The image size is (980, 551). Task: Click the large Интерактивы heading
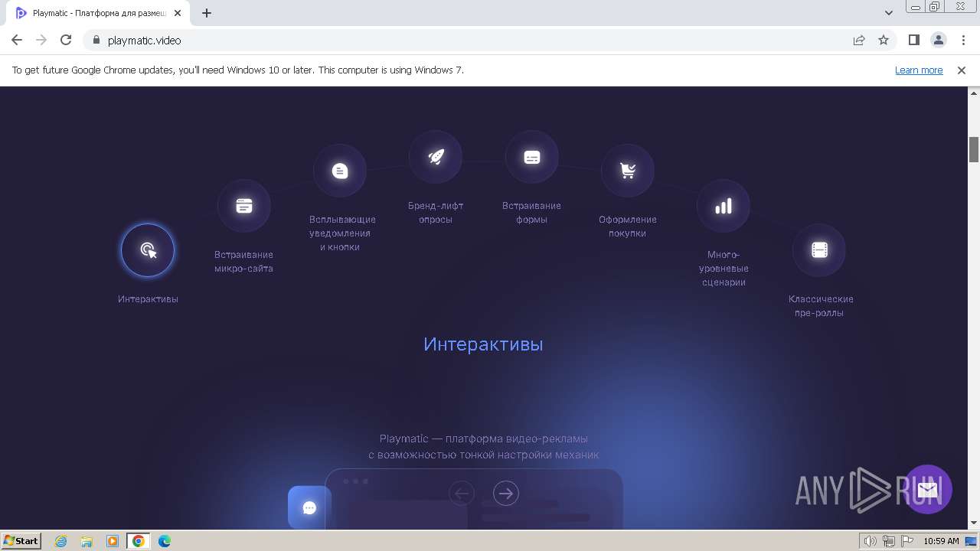pyautogui.click(x=483, y=344)
